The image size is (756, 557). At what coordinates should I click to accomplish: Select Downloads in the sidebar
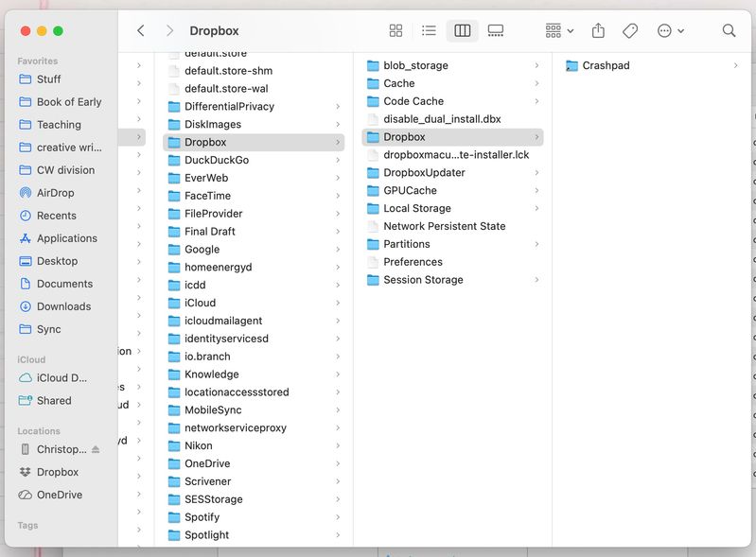pos(63,306)
